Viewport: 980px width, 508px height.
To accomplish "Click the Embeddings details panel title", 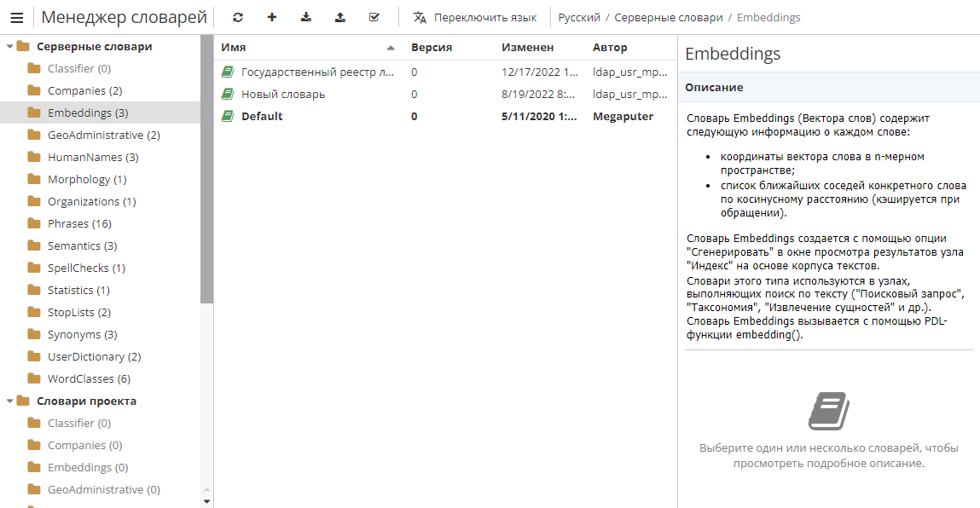I will click(733, 54).
